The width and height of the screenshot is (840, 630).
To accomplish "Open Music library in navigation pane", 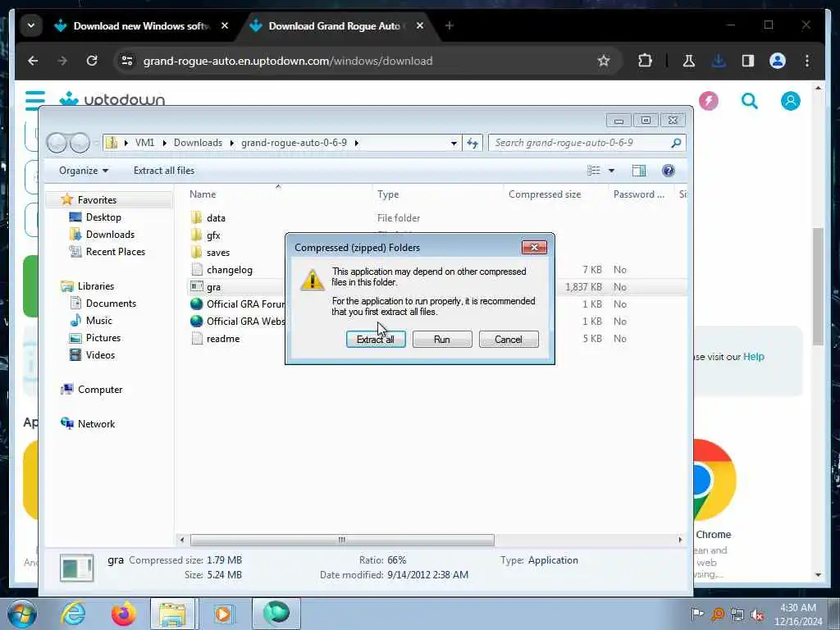I will point(98,321).
